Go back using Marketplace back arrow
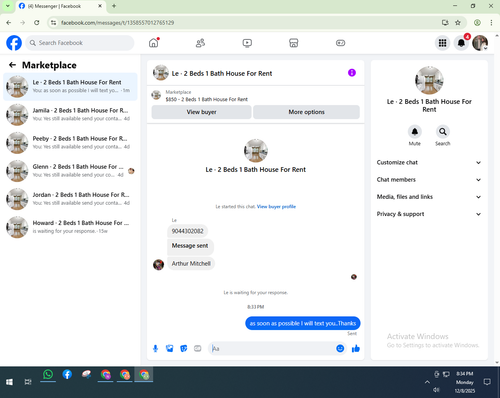The width and height of the screenshot is (500, 398). pos(13,65)
